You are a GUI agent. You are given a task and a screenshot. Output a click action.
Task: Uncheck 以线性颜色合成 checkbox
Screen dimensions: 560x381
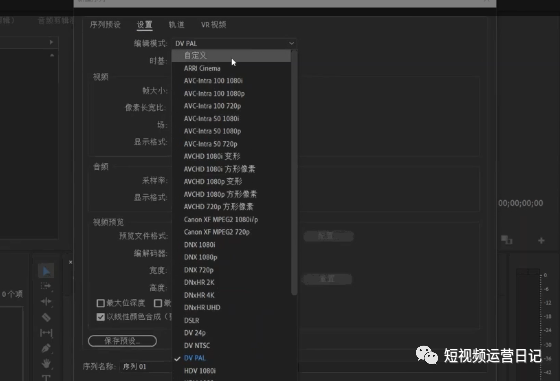click(101, 317)
